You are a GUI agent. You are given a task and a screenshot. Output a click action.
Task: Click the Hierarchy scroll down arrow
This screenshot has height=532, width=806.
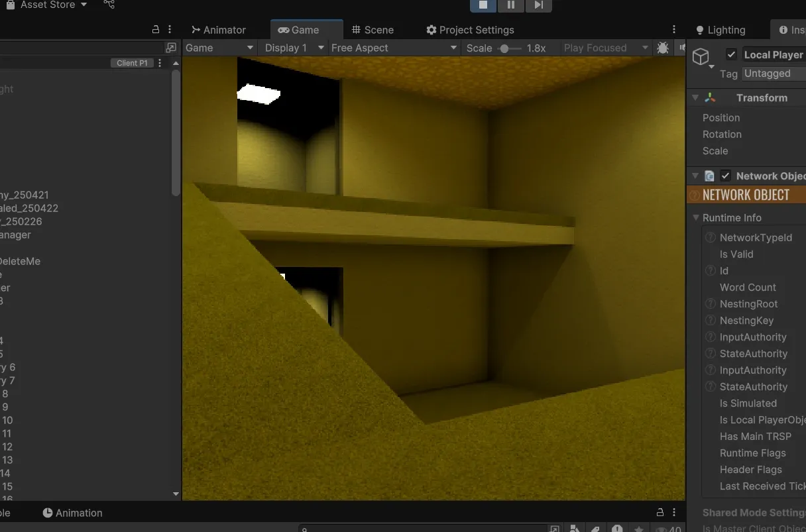pos(176,494)
